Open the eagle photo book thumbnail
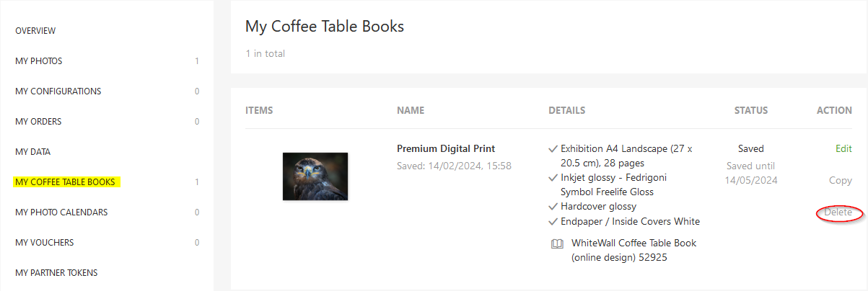The image size is (868, 291). click(x=315, y=176)
